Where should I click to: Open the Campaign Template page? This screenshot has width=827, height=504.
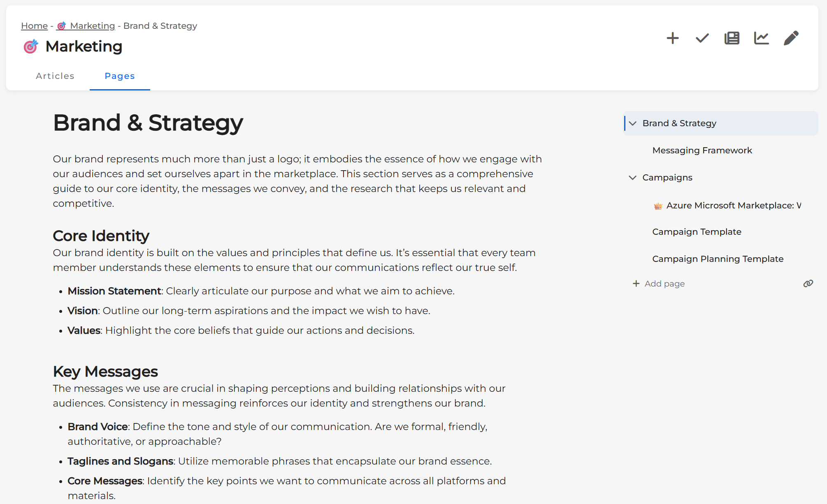(697, 232)
